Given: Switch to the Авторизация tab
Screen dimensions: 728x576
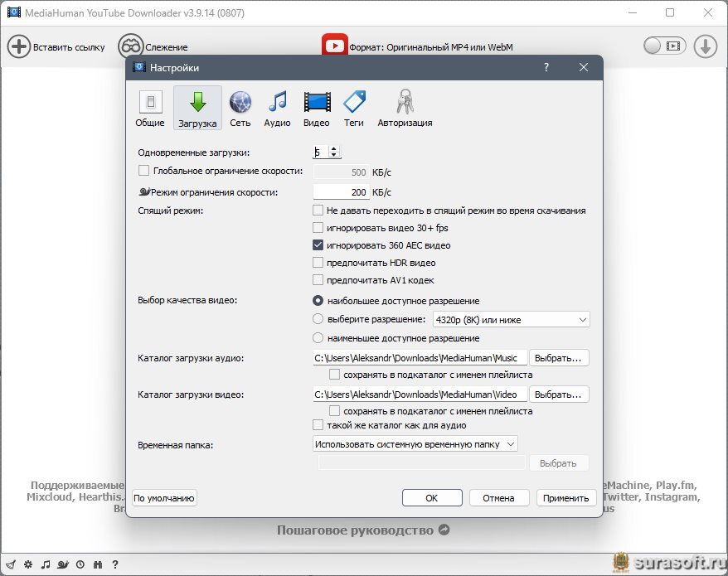Looking at the screenshot, I should tap(405, 108).
